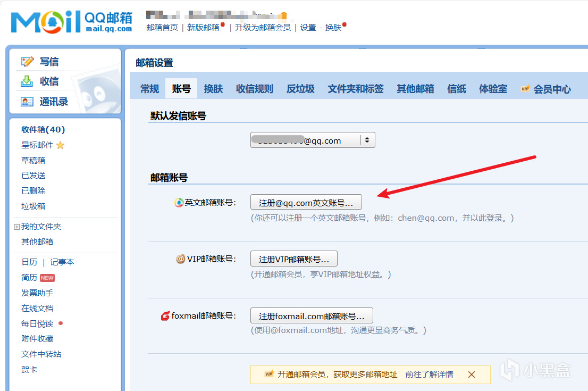Select the 账号 settings tab
588x391 pixels.
click(181, 89)
